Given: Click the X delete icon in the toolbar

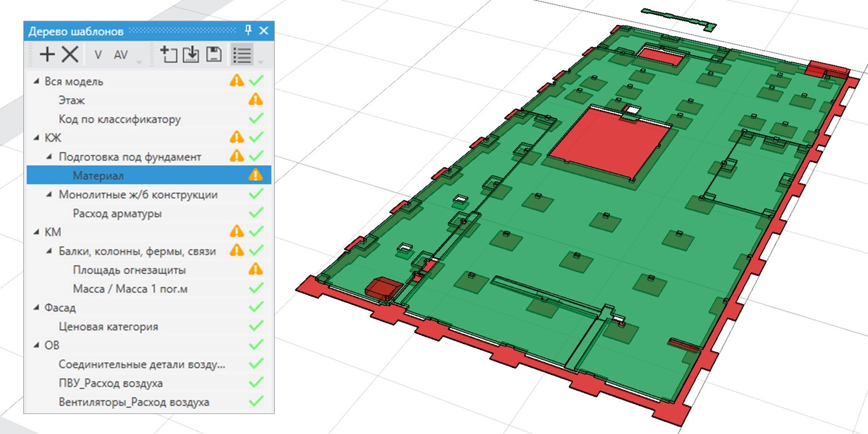Looking at the screenshot, I should pyautogui.click(x=70, y=55).
